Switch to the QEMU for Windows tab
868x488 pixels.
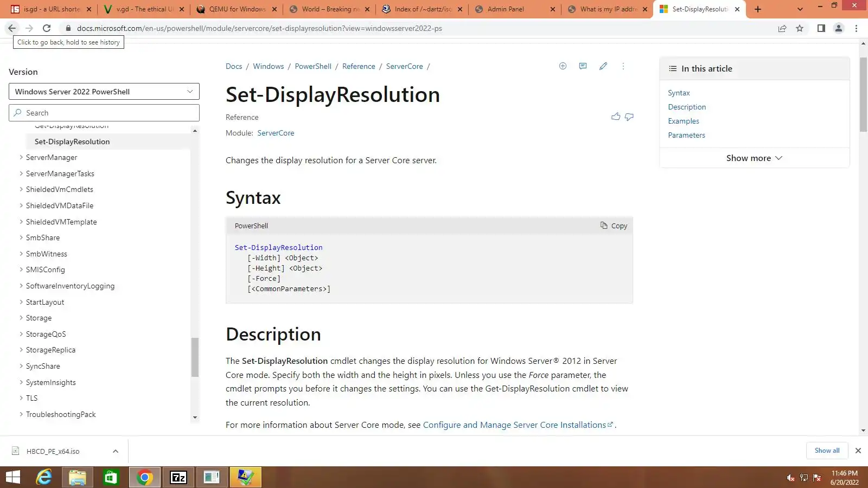coord(238,9)
